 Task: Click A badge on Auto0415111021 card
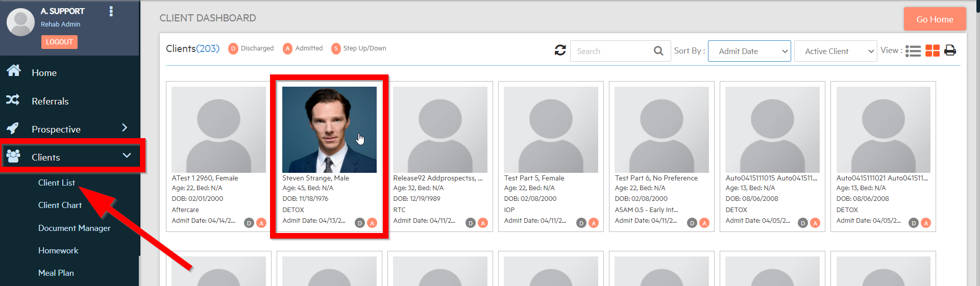coord(926,223)
